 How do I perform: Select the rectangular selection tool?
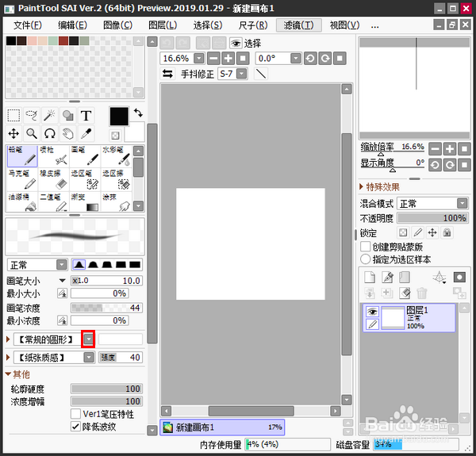[13, 116]
